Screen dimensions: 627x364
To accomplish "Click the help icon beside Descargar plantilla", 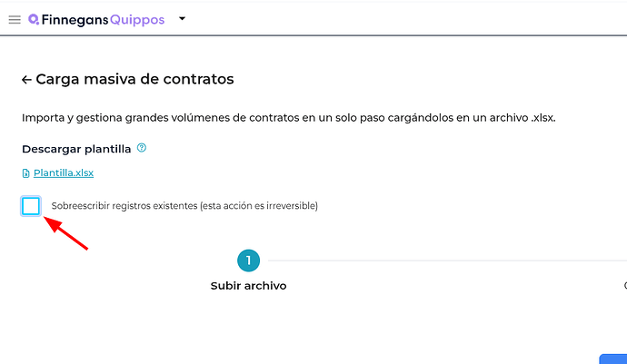I will (x=142, y=148).
